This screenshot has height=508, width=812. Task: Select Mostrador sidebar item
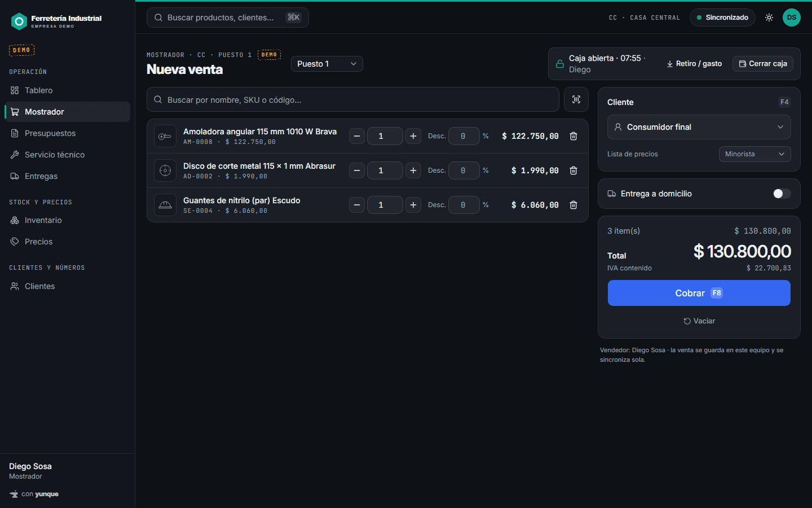point(67,112)
